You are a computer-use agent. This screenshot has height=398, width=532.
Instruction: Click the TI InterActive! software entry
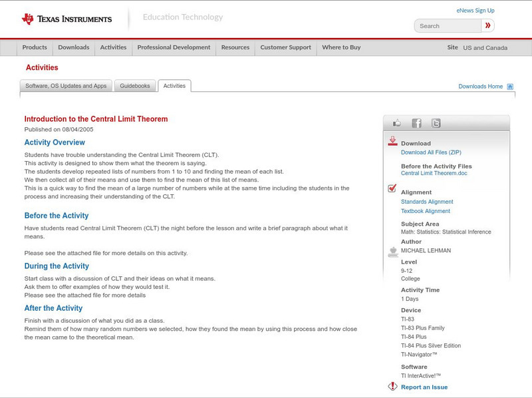(x=421, y=375)
